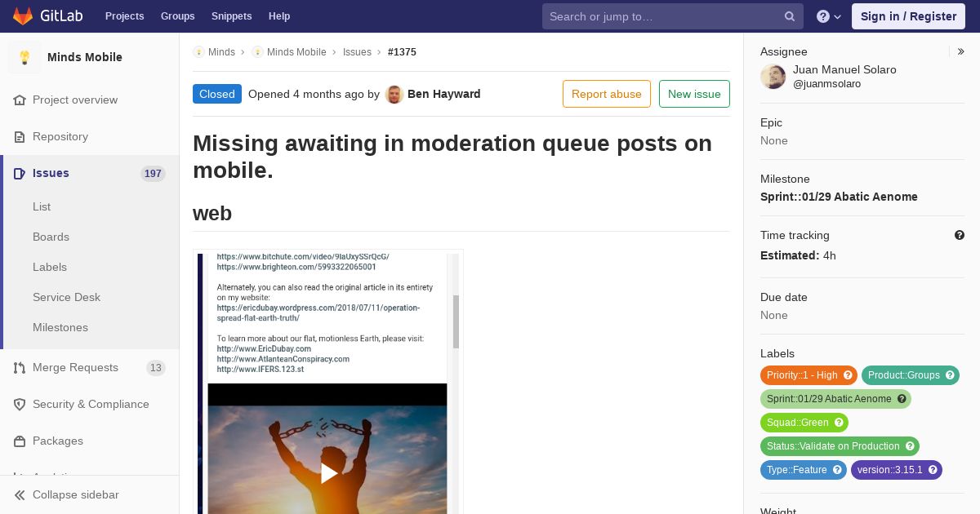The height and width of the screenshot is (514, 980).
Task: Click the Closed status badge
Action: [217, 94]
